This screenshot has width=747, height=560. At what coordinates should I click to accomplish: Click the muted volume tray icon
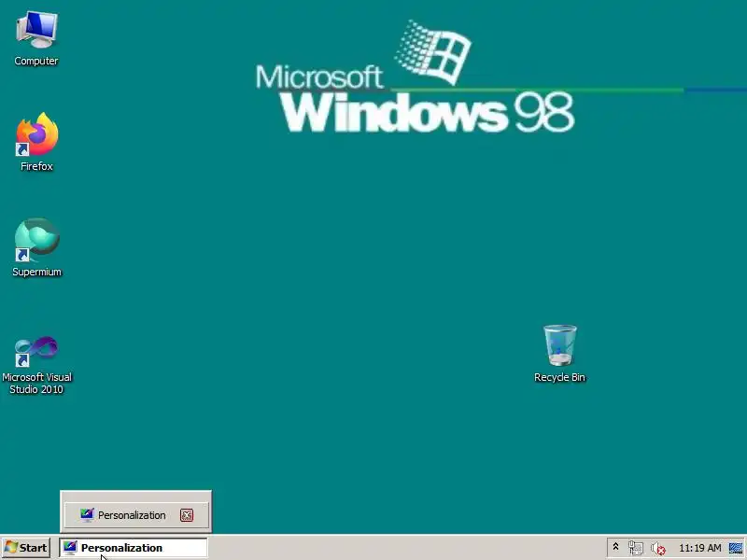point(658,548)
